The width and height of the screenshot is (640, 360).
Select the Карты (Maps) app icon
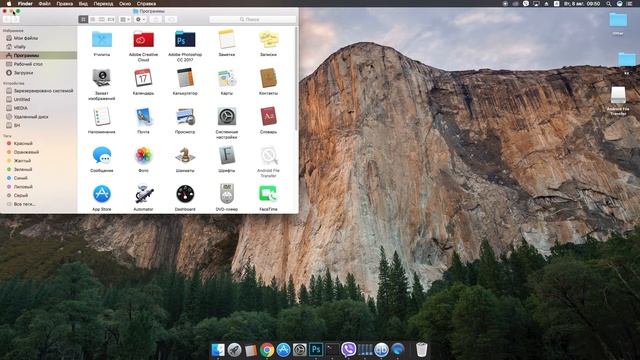tap(227, 78)
